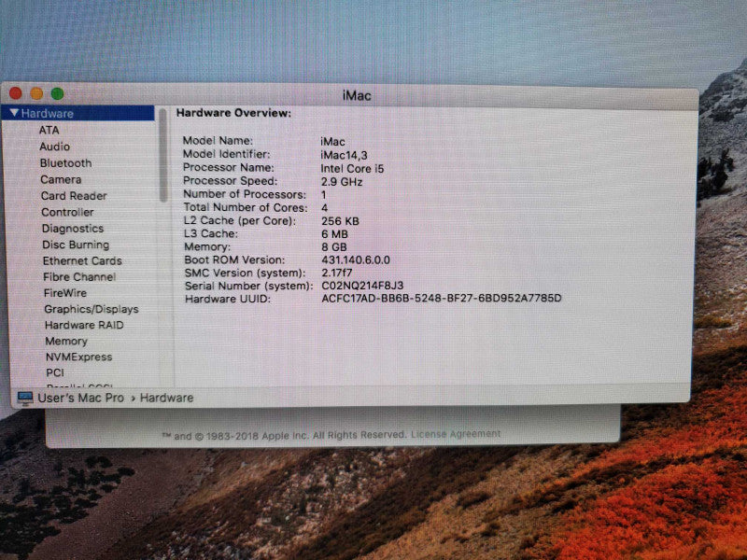Select Camera in the sidebar
This screenshot has height=560, width=747.
(x=61, y=179)
